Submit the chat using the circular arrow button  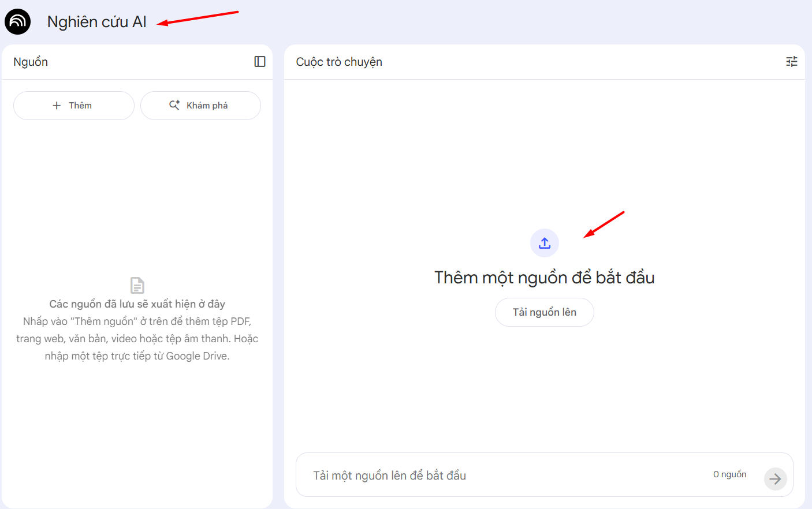pyautogui.click(x=776, y=478)
